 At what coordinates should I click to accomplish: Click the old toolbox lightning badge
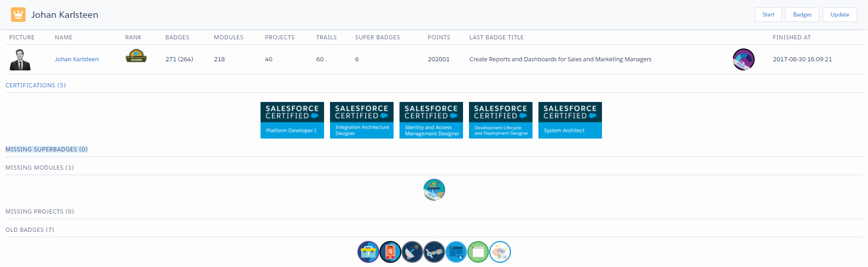368,252
